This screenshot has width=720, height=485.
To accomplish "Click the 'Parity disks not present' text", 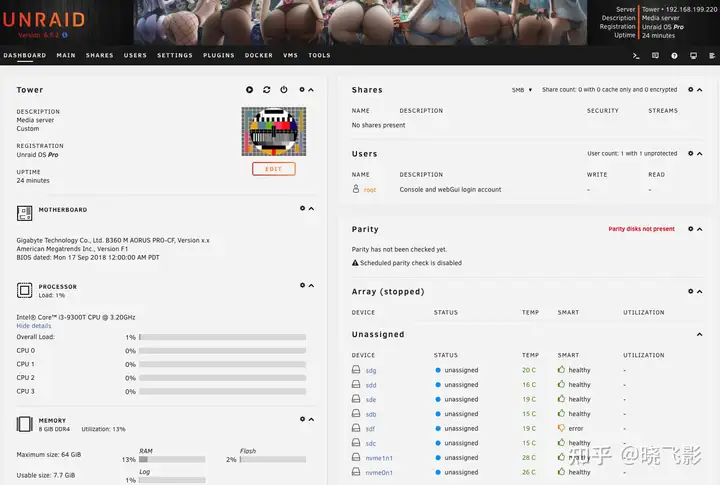I will point(641,229).
